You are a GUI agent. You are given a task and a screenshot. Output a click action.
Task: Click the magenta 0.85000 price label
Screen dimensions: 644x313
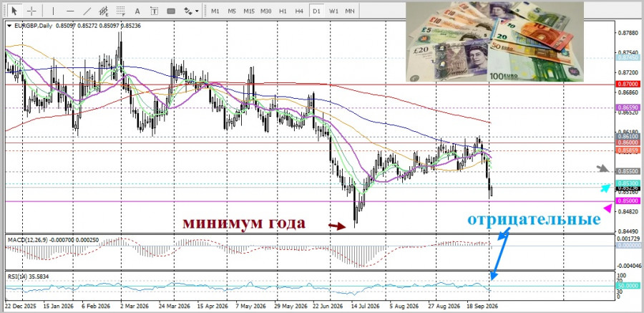pyautogui.click(x=628, y=201)
